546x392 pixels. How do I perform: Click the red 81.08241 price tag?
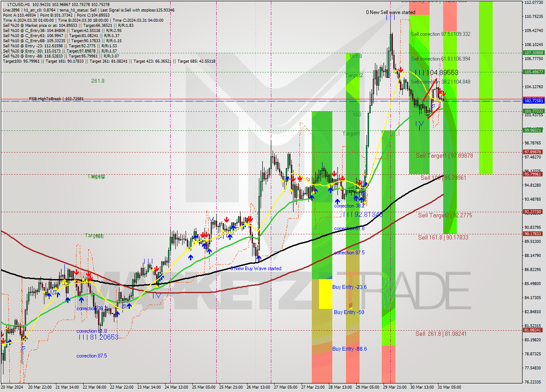533,330
